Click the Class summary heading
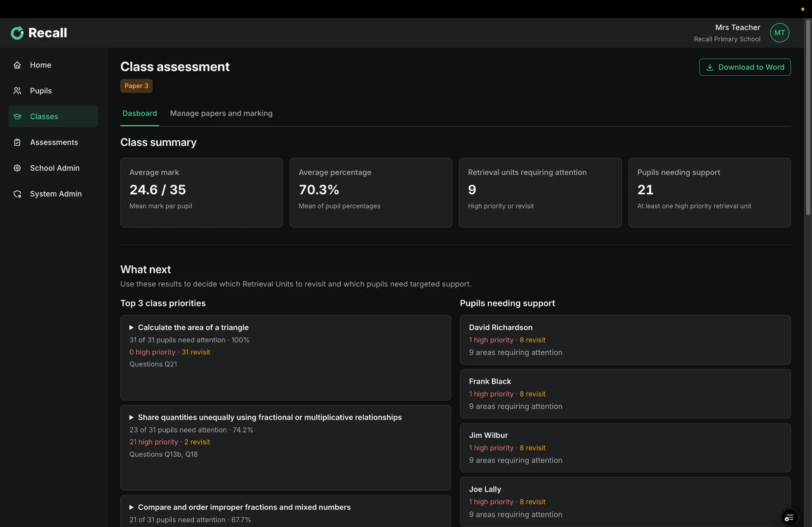 click(158, 142)
